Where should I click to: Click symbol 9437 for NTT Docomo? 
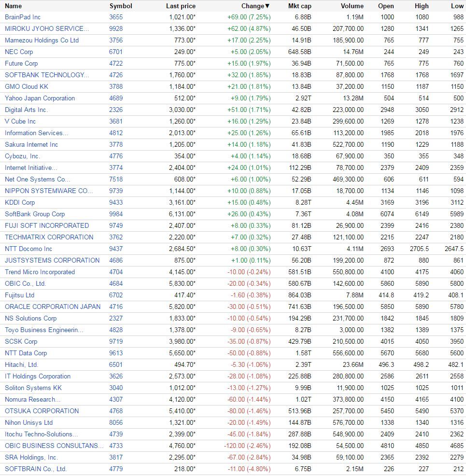pos(116,249)
